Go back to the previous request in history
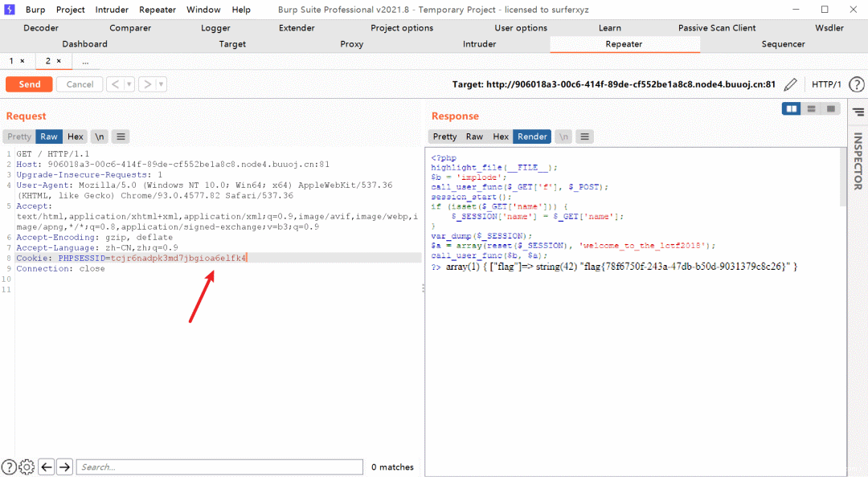This screenshot has width=868, height=477. (x=115, y=84)
